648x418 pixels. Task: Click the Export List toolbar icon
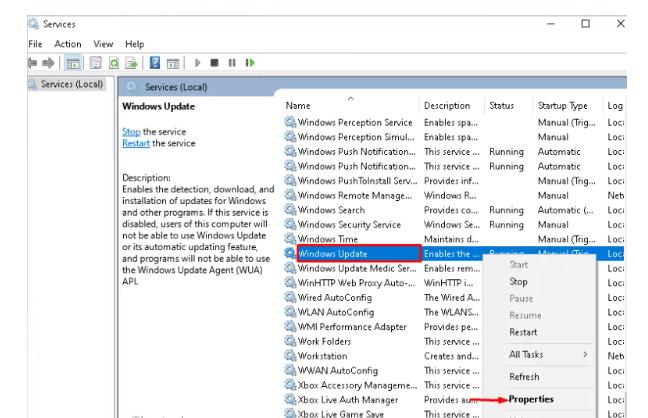[x=131, y=63]
